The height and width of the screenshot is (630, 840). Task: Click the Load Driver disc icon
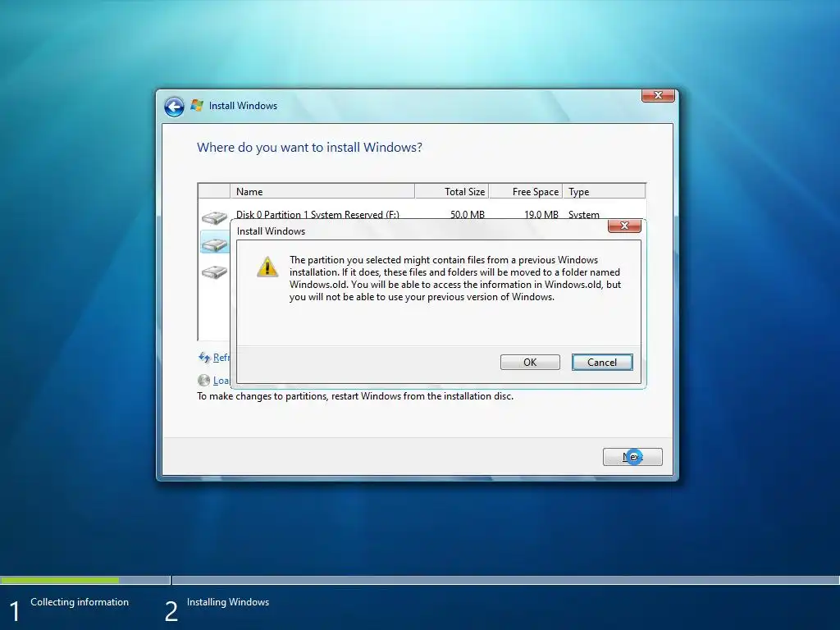point(203,381)
